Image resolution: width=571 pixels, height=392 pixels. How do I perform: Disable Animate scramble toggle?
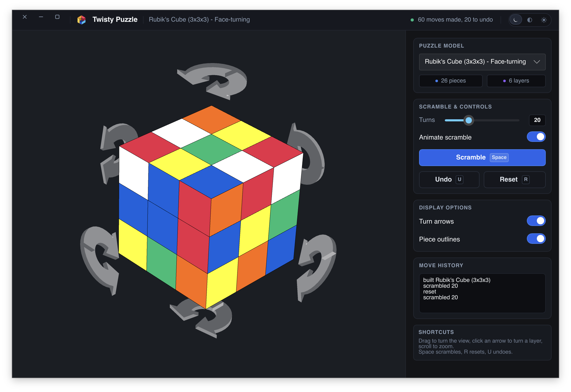536,137
